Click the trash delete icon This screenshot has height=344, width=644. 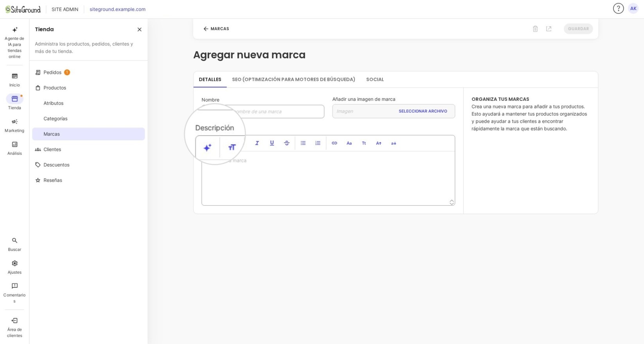(x=535, y=29)
